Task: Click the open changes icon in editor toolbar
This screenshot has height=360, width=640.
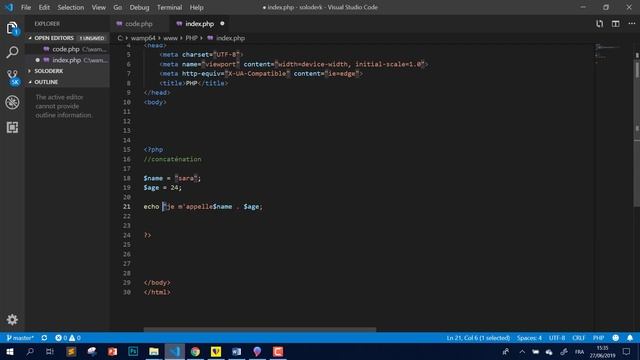Action: (599, 24)
